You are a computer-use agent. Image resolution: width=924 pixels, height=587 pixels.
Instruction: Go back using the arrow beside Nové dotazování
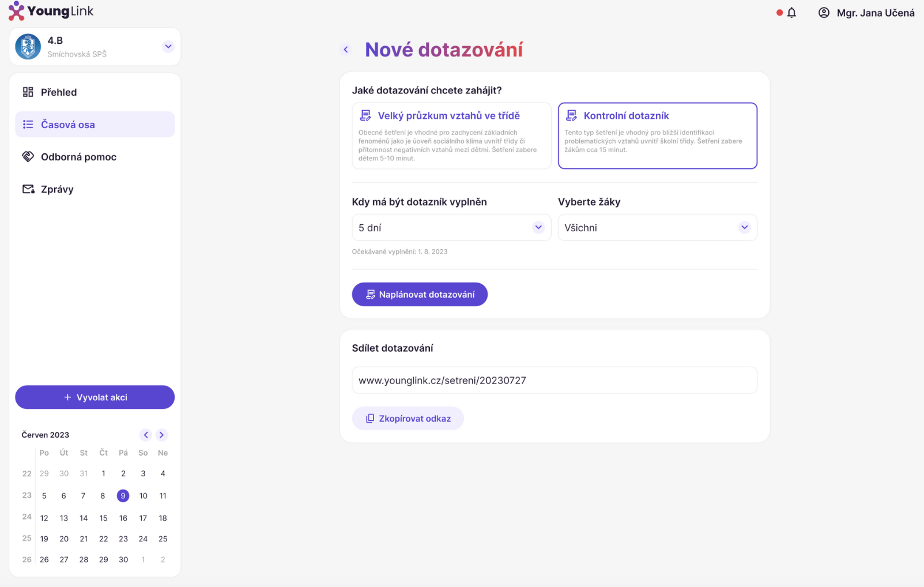[346, 50]
